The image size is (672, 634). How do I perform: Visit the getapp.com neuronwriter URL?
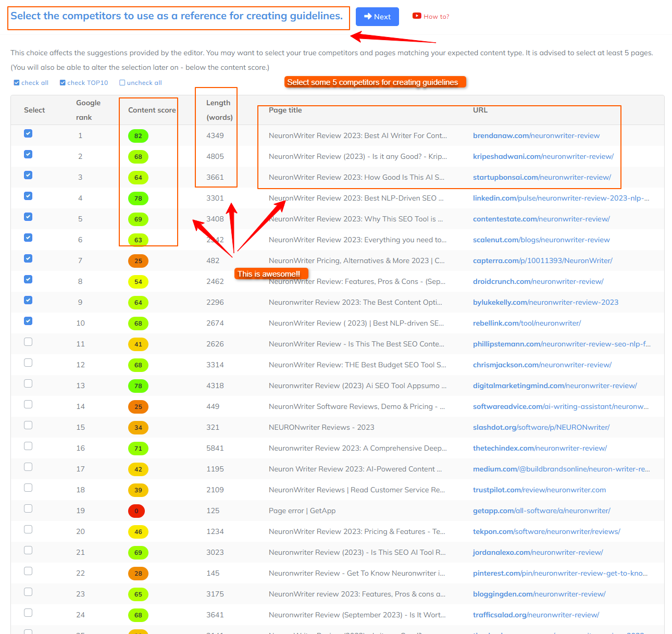coord(542,511)
